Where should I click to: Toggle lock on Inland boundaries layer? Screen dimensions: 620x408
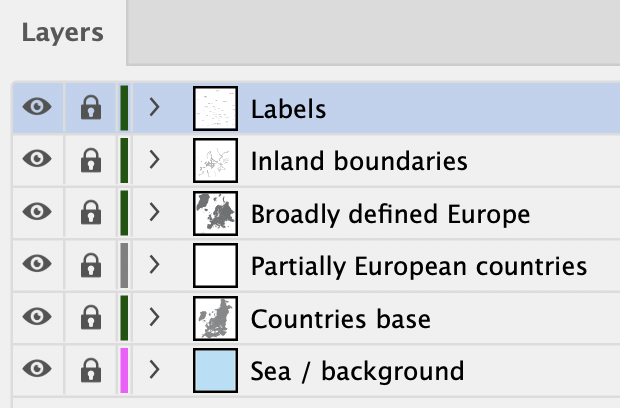click(91, 160)
